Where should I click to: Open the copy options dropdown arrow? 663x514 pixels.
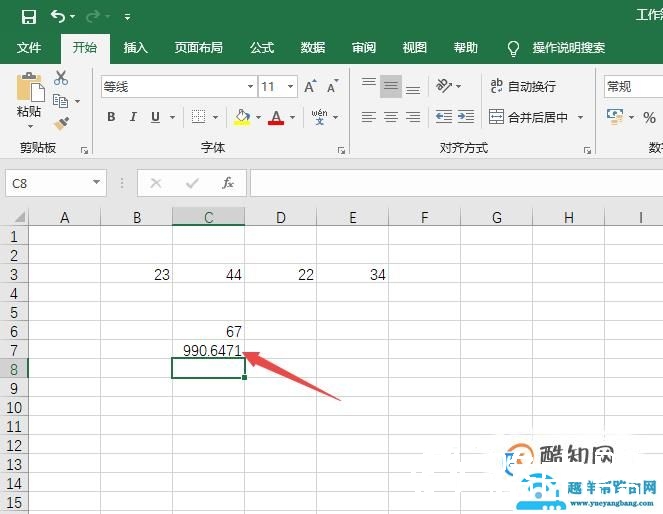77,101
